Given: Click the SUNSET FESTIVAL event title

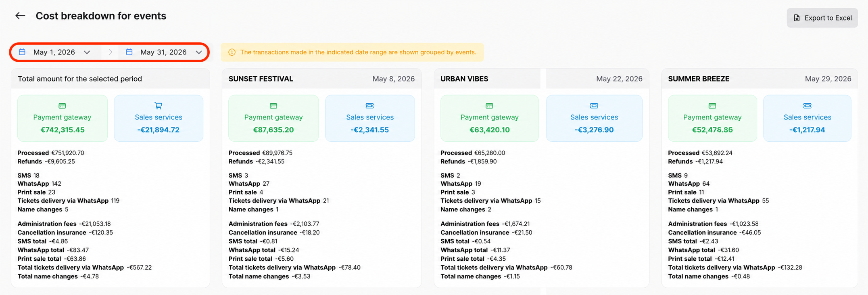Looking at the screenshot, I should point(261,79).
